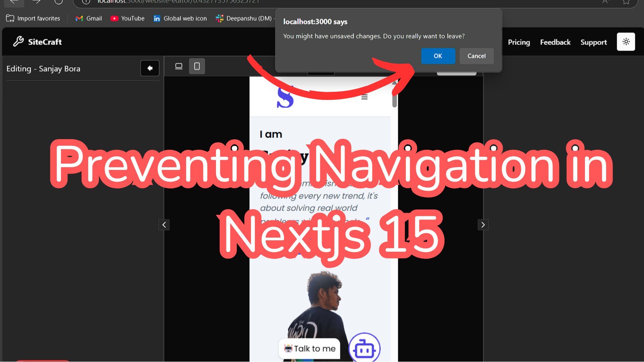Collapse the left panel with chevron arrow
This screenshot has height=362, width=644.
tap(164, 225)
